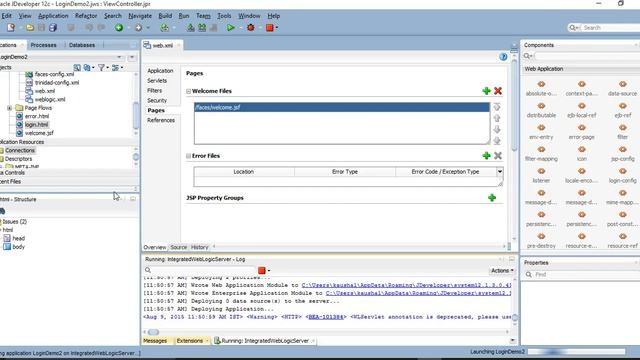Open the Refactor menu

pos(86,16)
